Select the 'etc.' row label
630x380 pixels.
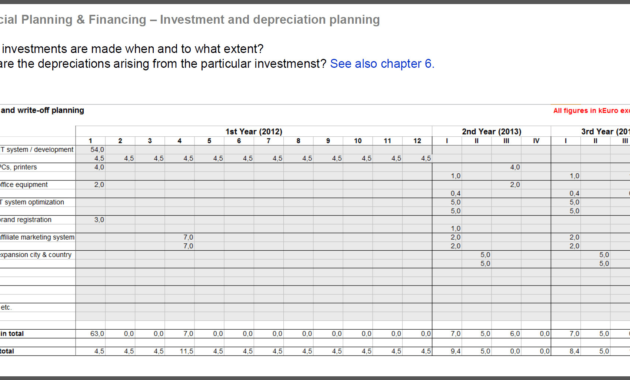pos(6,307)
